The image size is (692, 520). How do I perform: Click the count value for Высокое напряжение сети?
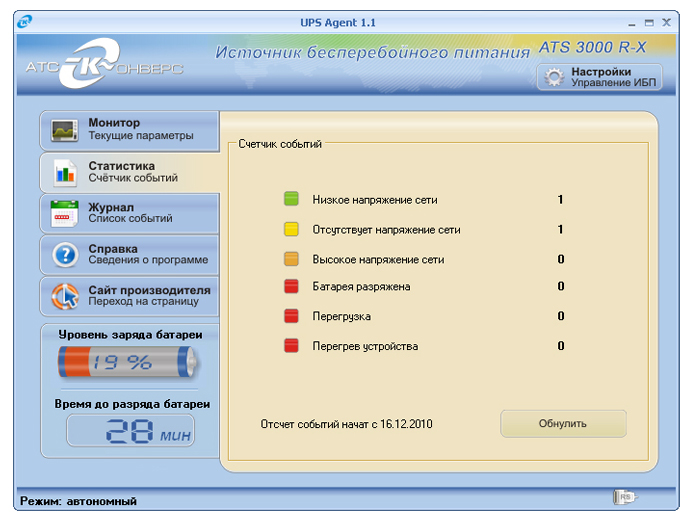tap(560, 259)
